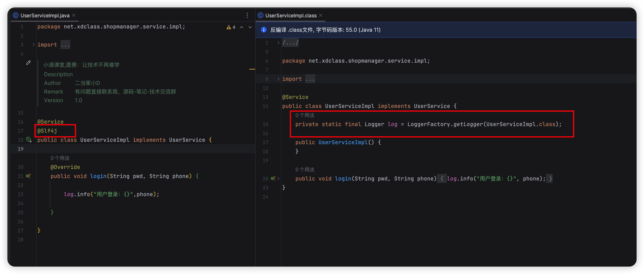Viewport: 644px width, 274px height.
Task: Close the UserServiceImpl.class tab
Action: coord(321,15)
